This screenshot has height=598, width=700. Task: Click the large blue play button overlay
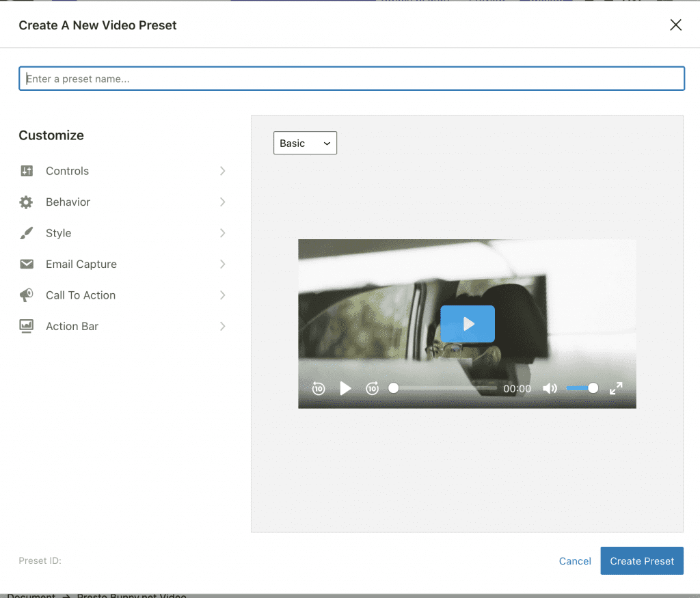468,324
